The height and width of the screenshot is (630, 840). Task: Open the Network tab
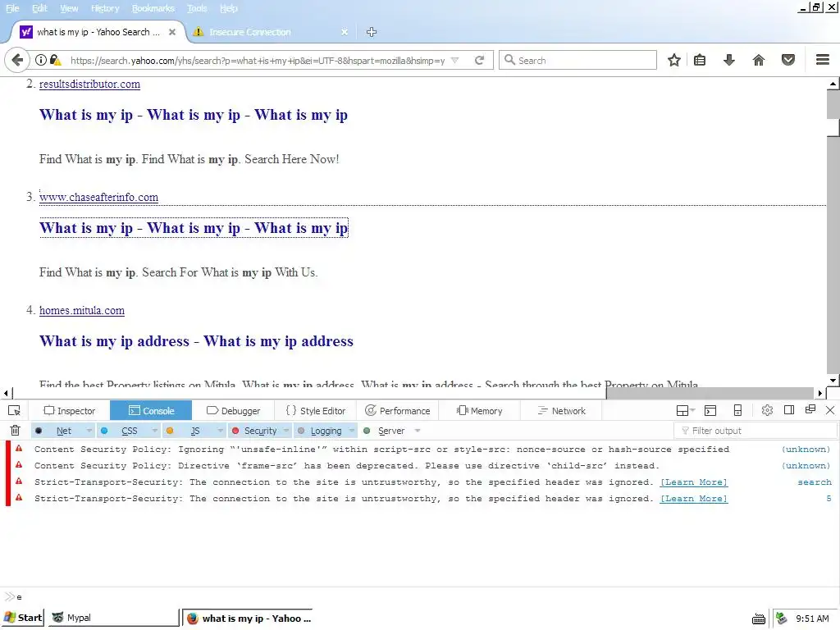pos(561,411)
